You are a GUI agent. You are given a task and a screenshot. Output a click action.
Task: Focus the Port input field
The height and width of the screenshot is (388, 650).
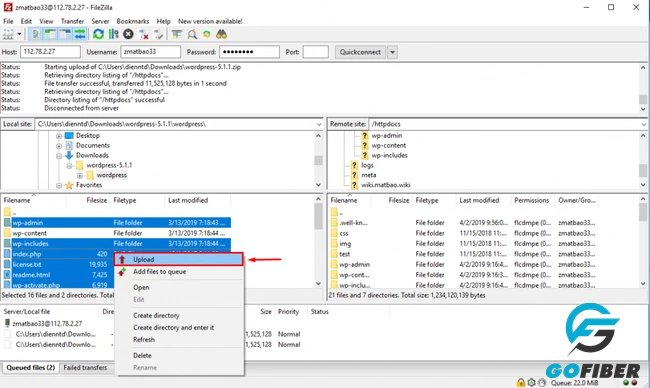point(315,52)
